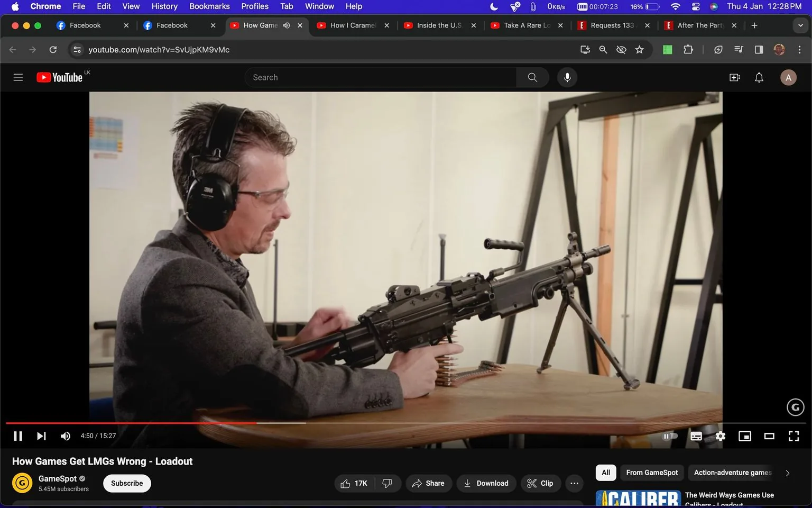Enter fullscreen mode
Screen dimensions: 812x508
pos(793,436)
